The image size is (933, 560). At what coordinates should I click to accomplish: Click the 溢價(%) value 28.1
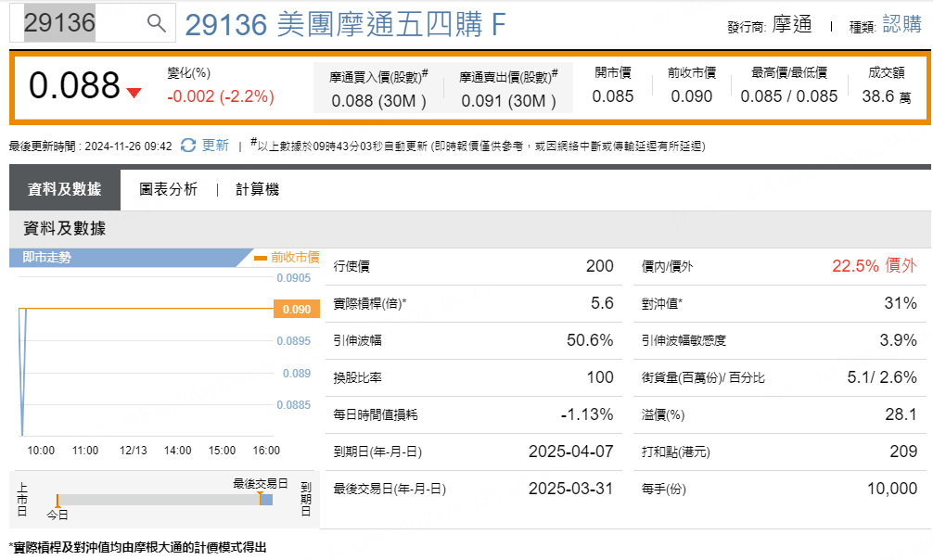tap(901, 414)
